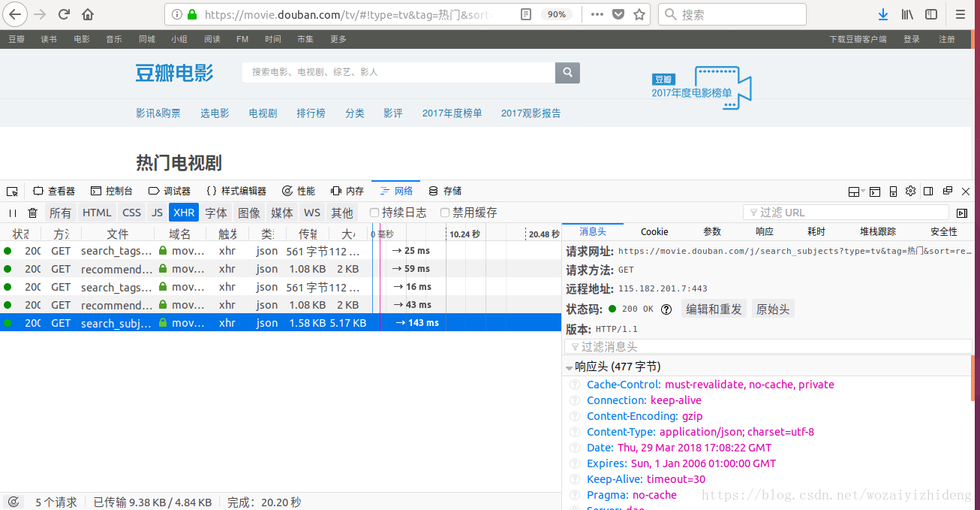Open the frame picker dropdown
The height and width of the screenshot is (510, 980).
(x=855, y=192)
